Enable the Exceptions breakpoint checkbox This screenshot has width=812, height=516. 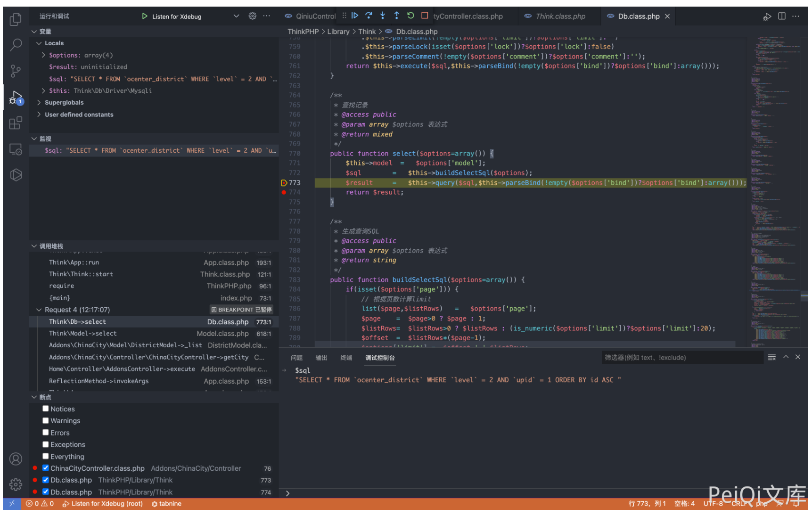click(46, 444)
